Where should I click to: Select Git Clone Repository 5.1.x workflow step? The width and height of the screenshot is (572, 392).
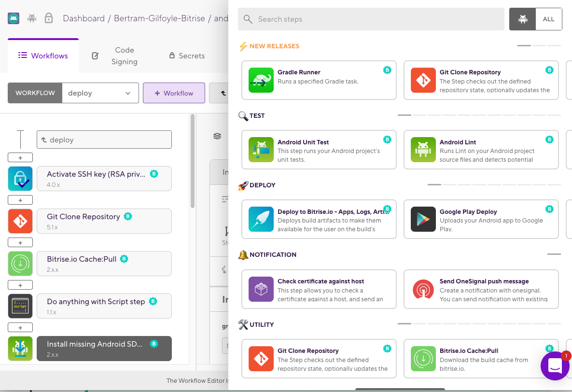[x=104, y=221]
